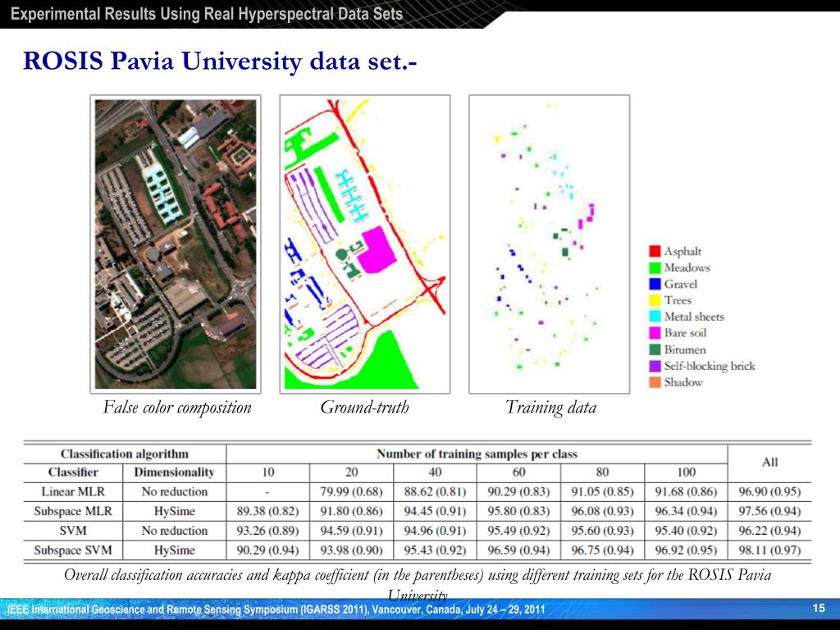Click the cyan Metal sheets swatch
Viewport: 840px width, 630px height.
point(655,317)
